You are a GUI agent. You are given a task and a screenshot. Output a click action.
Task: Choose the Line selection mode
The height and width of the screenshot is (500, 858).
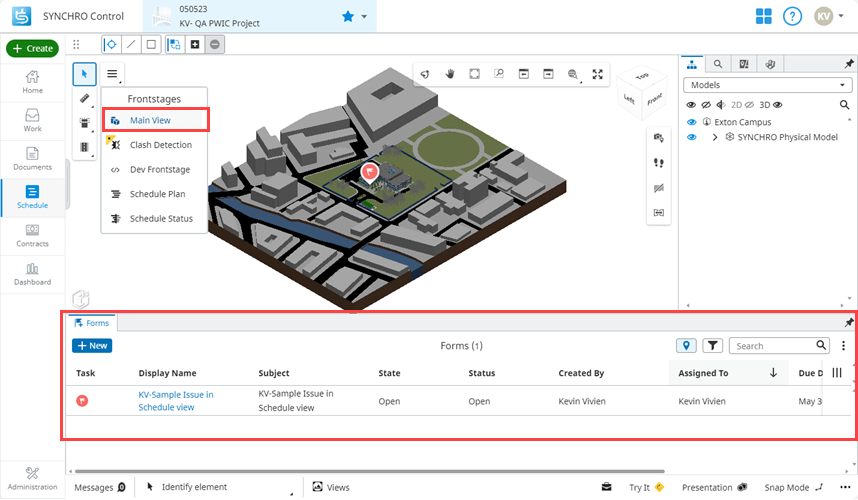point(131,44)
